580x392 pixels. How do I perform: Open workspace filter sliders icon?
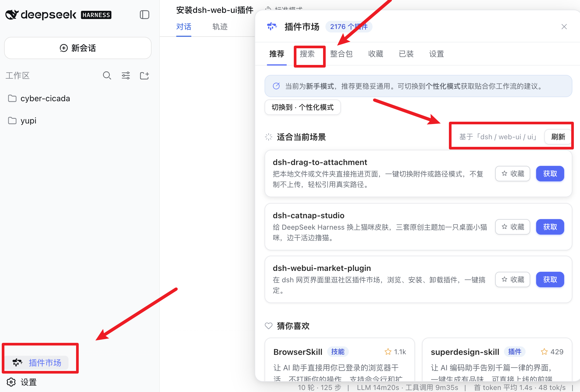[x=126, y=75]
